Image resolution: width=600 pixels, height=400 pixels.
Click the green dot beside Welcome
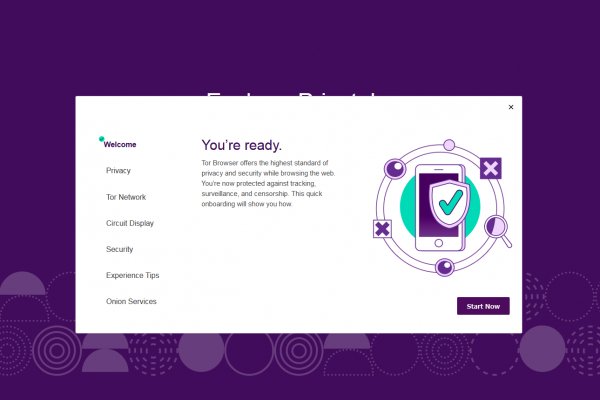click(101, 139)
